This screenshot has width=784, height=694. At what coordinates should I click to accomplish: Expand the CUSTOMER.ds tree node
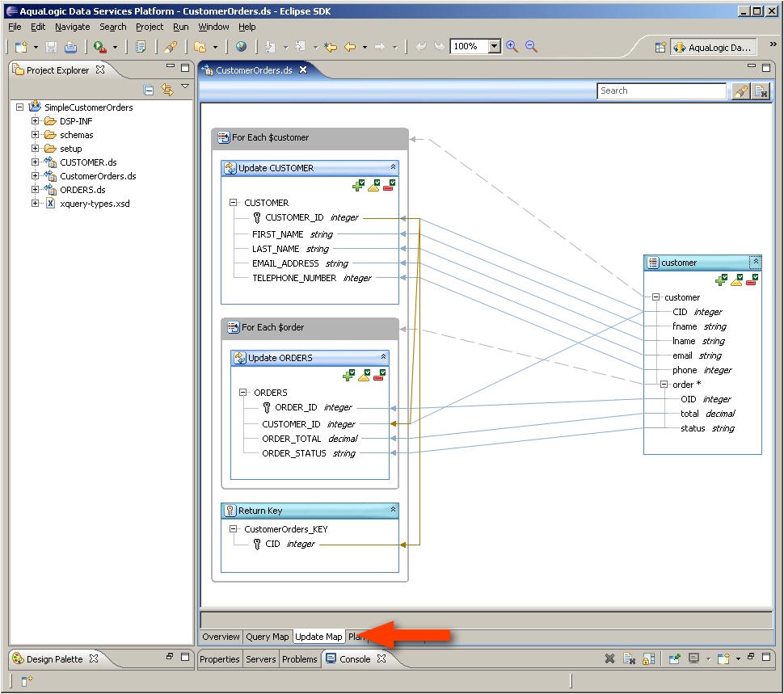pos(35,162)
